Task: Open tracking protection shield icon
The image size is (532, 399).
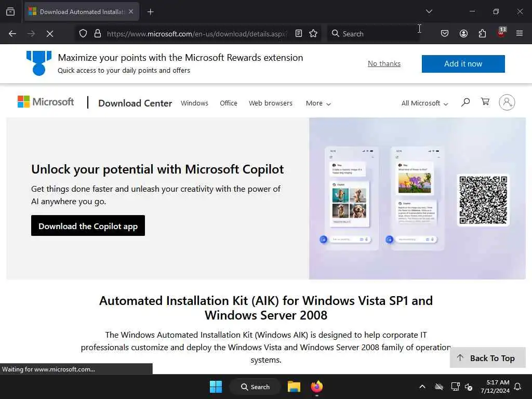Action: point(83,34)
